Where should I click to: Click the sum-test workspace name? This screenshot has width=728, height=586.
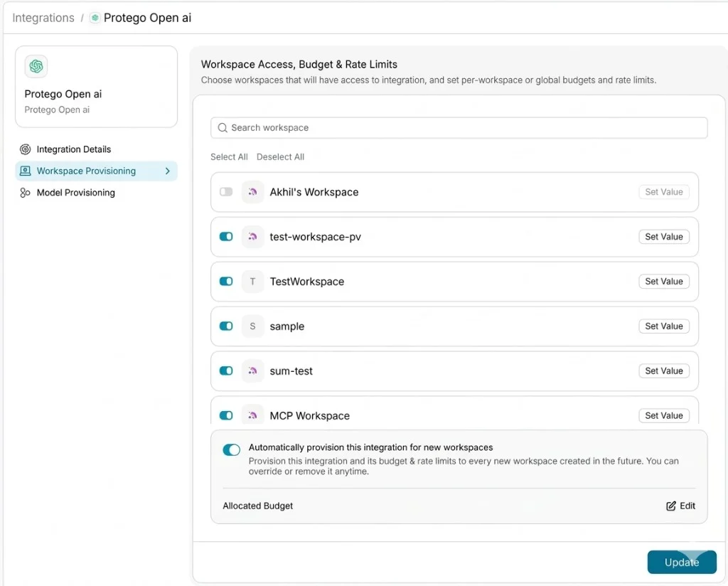(x=291, y=371)
